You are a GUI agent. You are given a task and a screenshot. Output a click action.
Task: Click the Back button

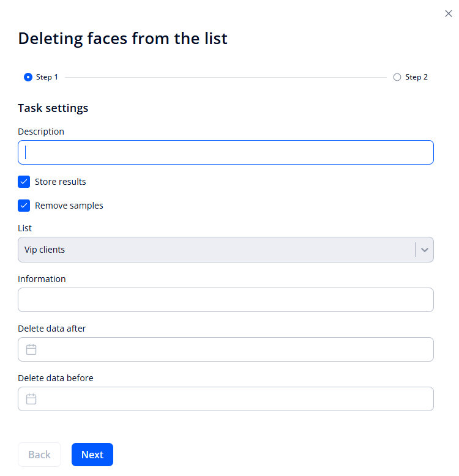click(x=39, y=455)
